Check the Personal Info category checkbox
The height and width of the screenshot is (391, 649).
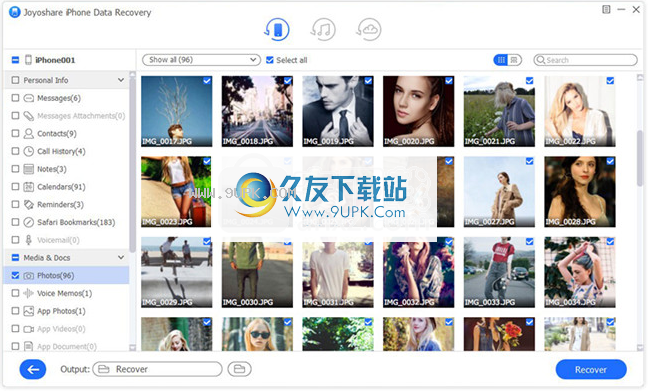pos(15,80)
